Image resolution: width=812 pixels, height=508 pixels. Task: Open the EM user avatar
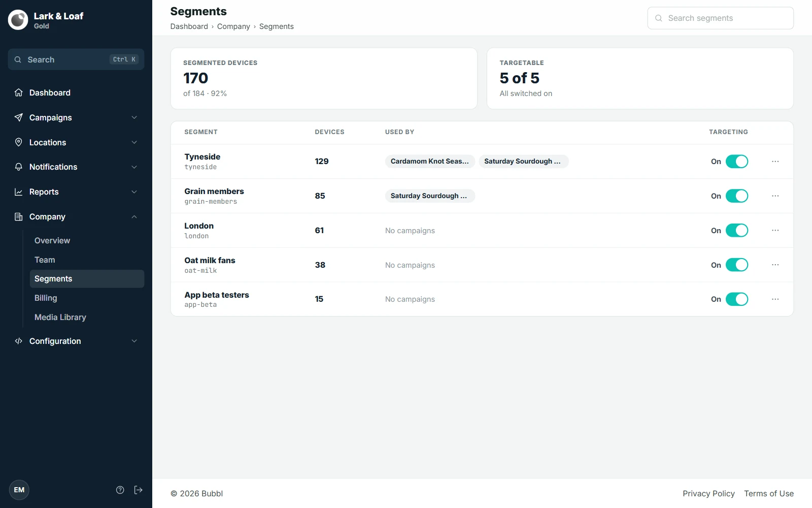(19, 490)
